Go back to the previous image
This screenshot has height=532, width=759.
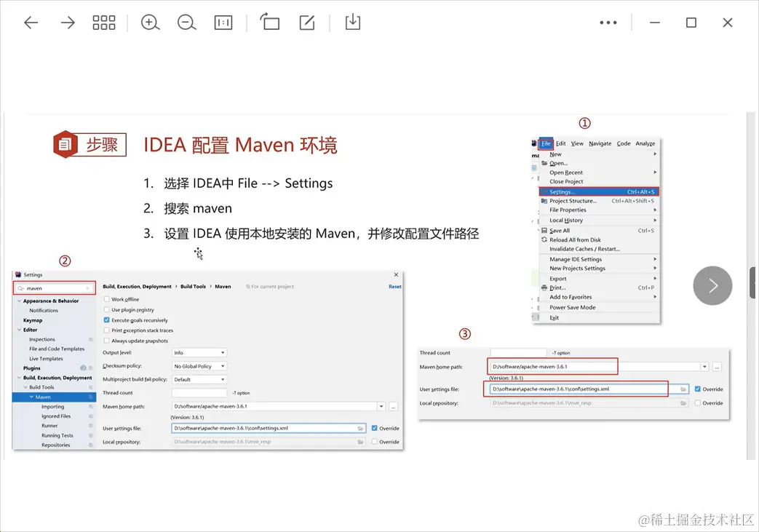(x=31, y=23)
